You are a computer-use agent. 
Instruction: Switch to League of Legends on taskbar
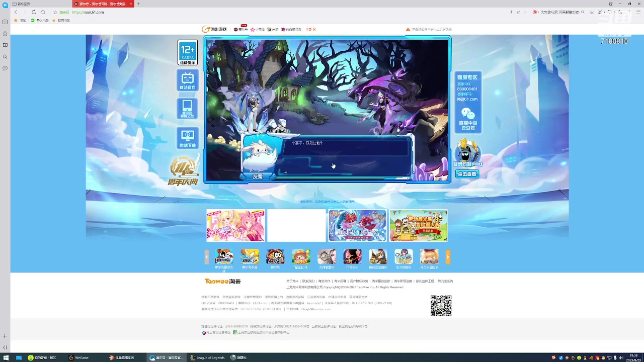point(207,357)
